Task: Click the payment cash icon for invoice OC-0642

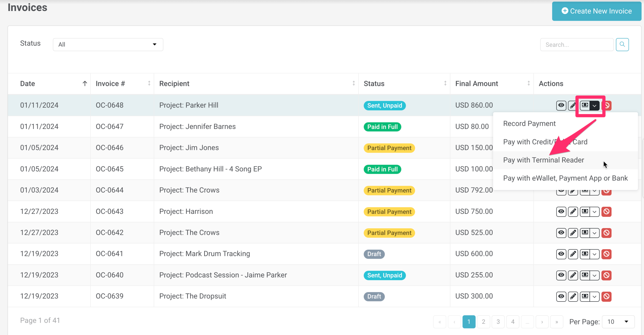Action: click(585, 233)
